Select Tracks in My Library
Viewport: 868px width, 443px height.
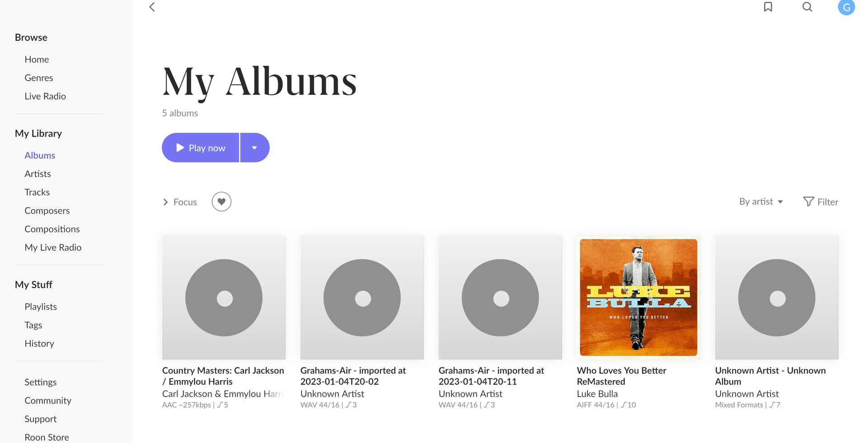(37, 192)
